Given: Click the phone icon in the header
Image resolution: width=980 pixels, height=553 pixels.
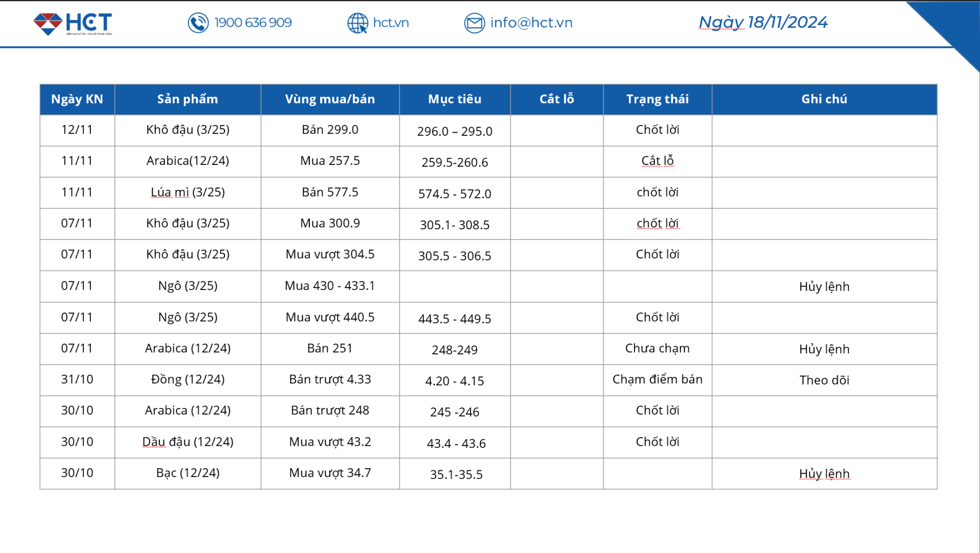Looking at the screenshot, I should [198, 23].
